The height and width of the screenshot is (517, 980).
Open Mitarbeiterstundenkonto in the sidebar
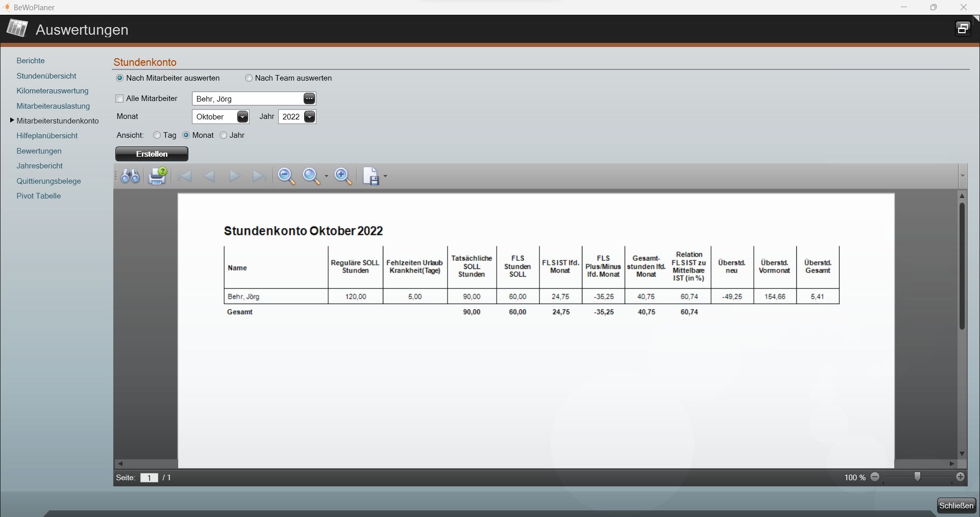coord(58,121)
